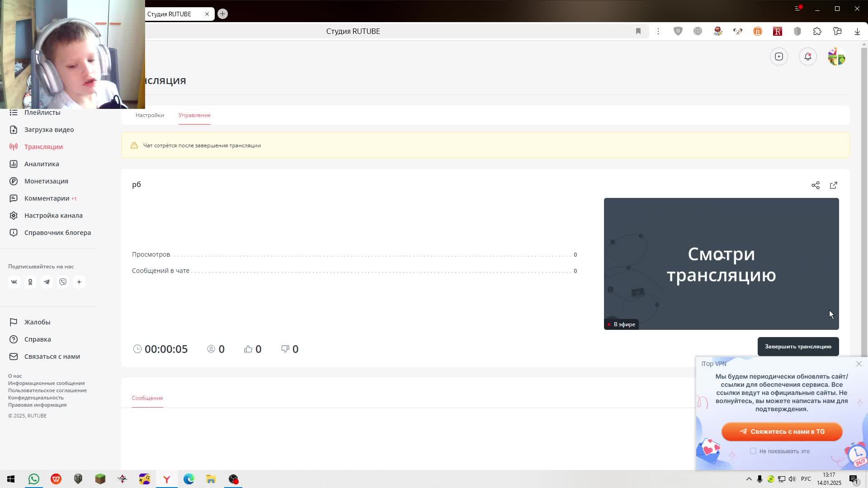Click the browser bookmark icon
The image size is (868, 488).
638,31
